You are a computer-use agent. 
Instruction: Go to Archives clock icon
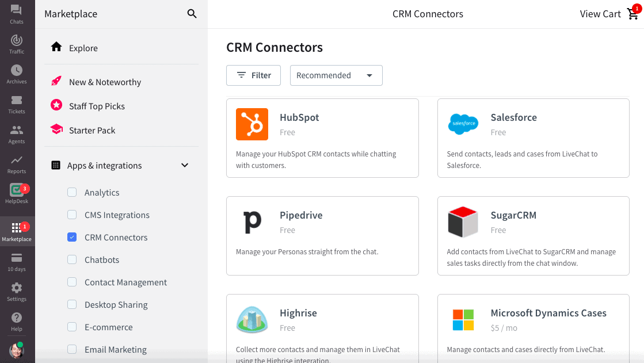(17, 70)
